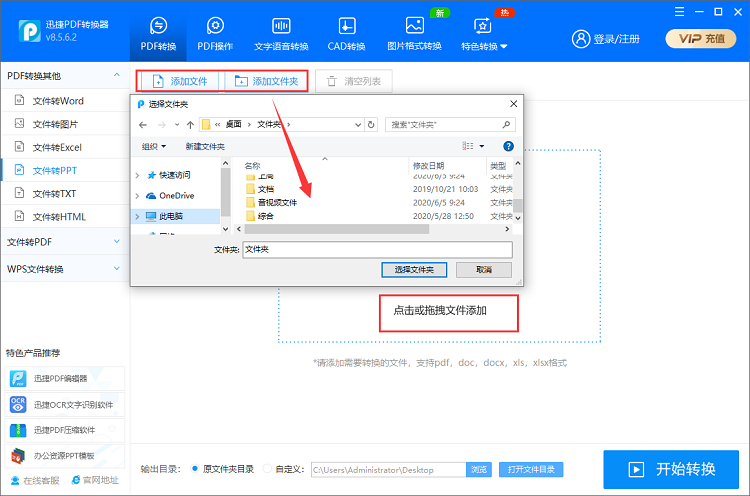Click the output path input field
The height and width of the screenshot is (496, 750).
click(388, 470)
